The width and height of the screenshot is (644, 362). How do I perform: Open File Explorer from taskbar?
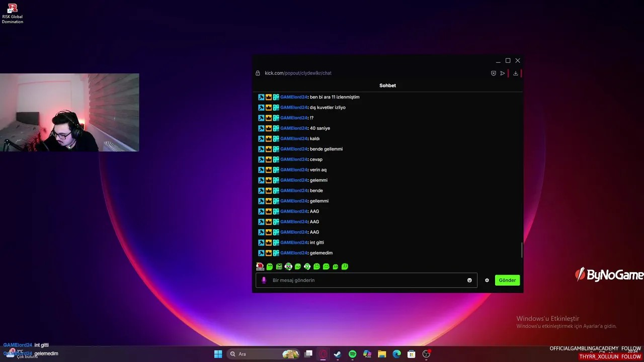382,354
